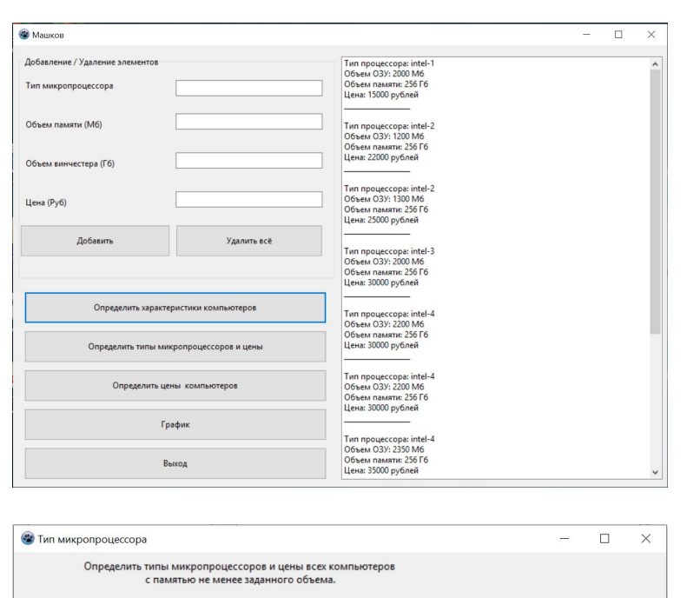Click the results list vertical scrollbar thumb
This screenshot has height=598, width=700.
(655, 202)
